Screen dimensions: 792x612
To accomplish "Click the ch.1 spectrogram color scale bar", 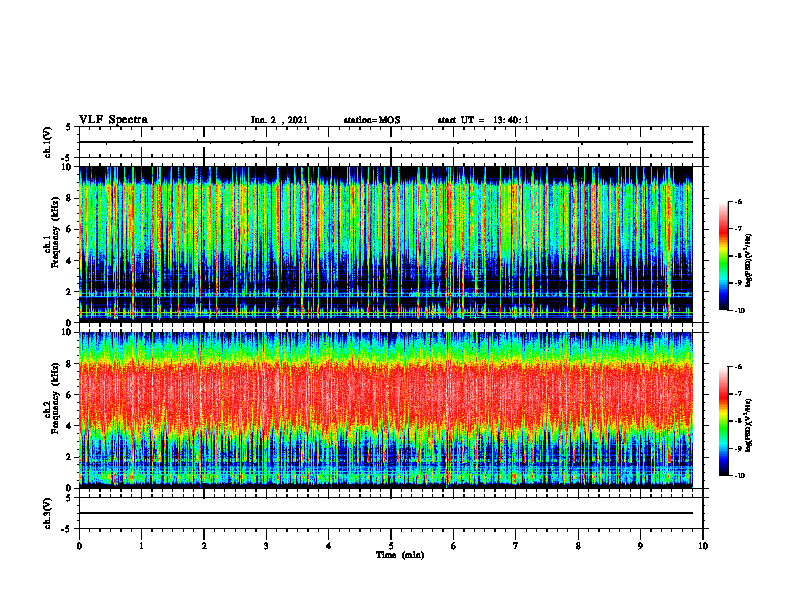I will pos(723,256).
